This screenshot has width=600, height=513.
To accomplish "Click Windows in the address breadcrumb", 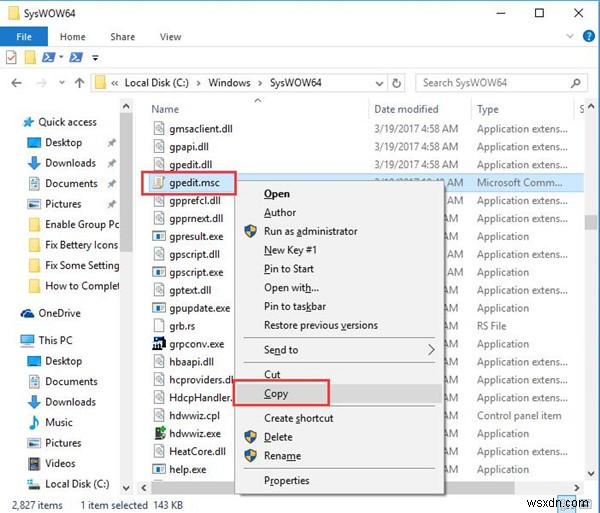I will coord(229,83).
